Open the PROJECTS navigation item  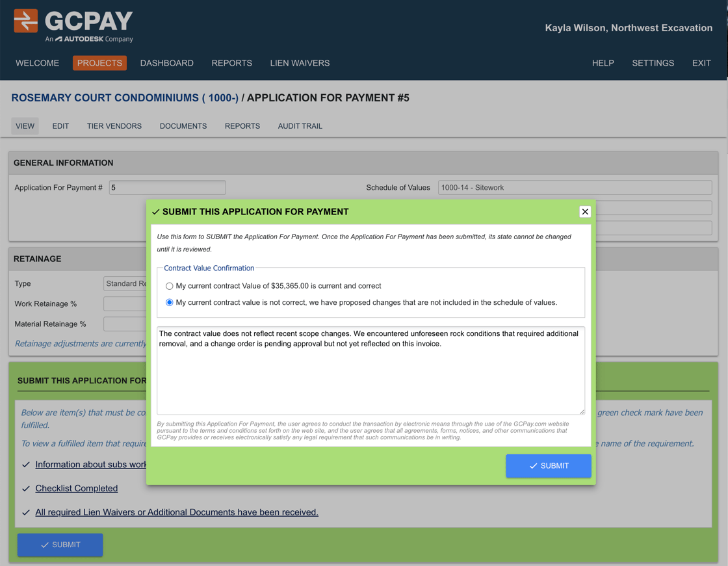tap(99, 63)
